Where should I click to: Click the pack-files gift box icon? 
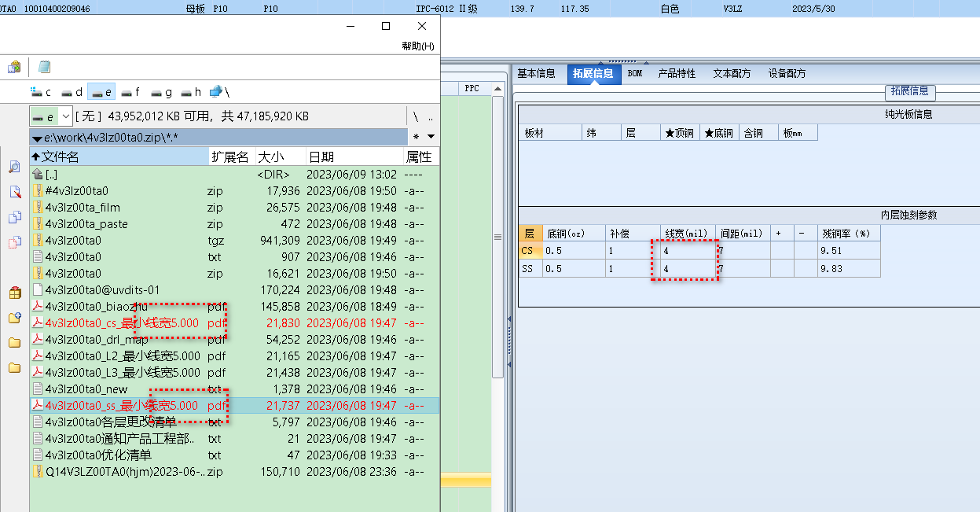14,293
